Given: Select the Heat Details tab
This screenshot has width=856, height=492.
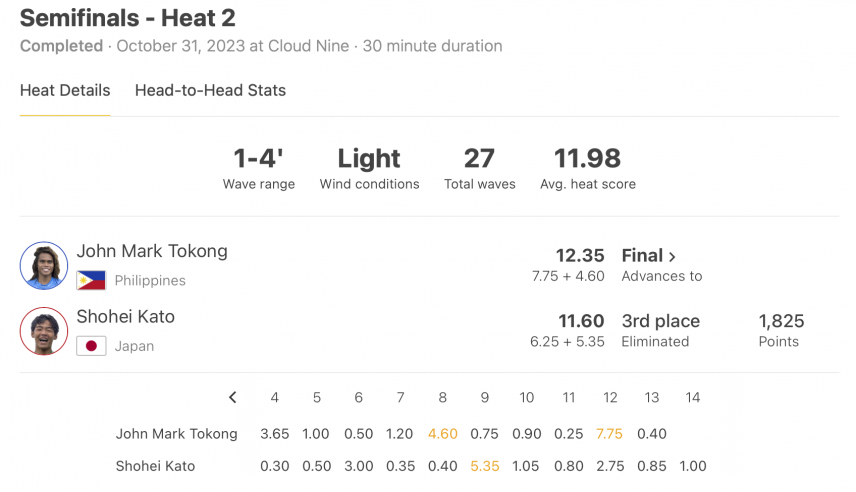Looking at the screenshot, I should pyautogui.click(x=65, y=90).
